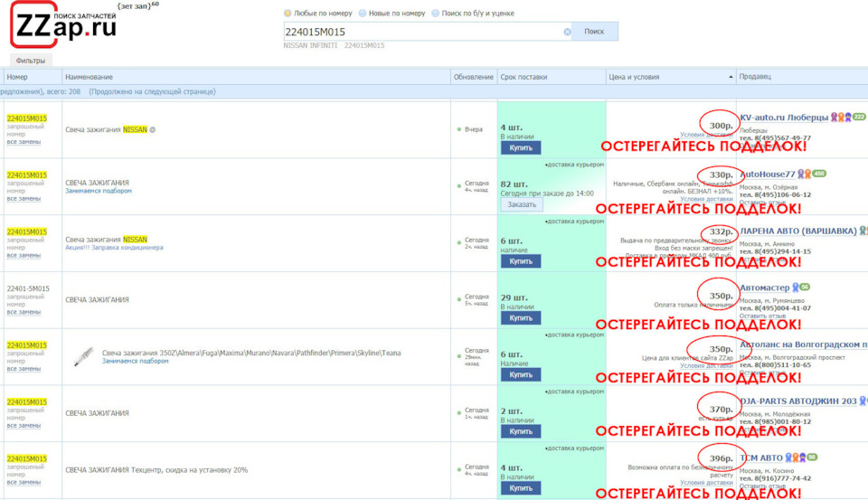Click the spark plug thumbnail image
This screenshot has height=500, width=868.
83,356
